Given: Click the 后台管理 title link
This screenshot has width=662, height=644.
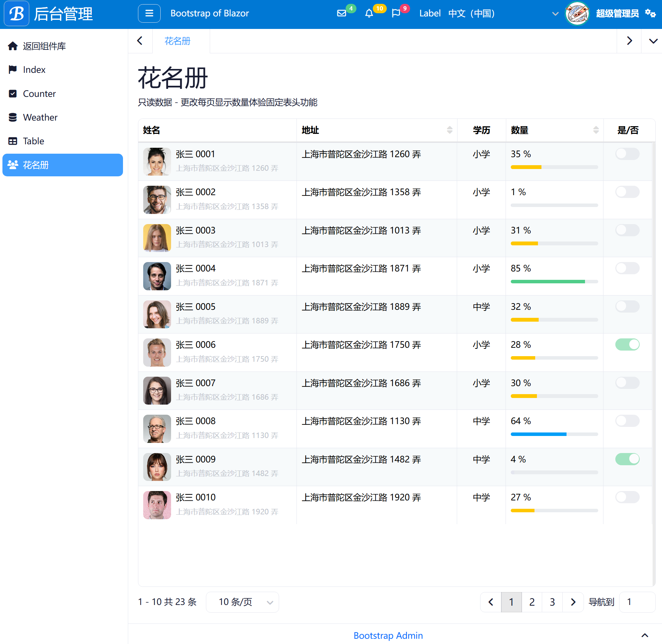Looking at the screenshot, I should coord(63,14).
